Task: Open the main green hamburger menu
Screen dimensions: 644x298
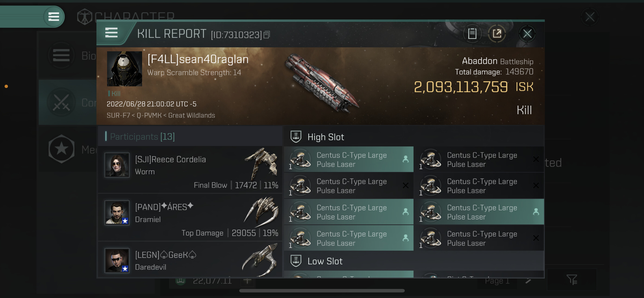Action: [54, 17]
